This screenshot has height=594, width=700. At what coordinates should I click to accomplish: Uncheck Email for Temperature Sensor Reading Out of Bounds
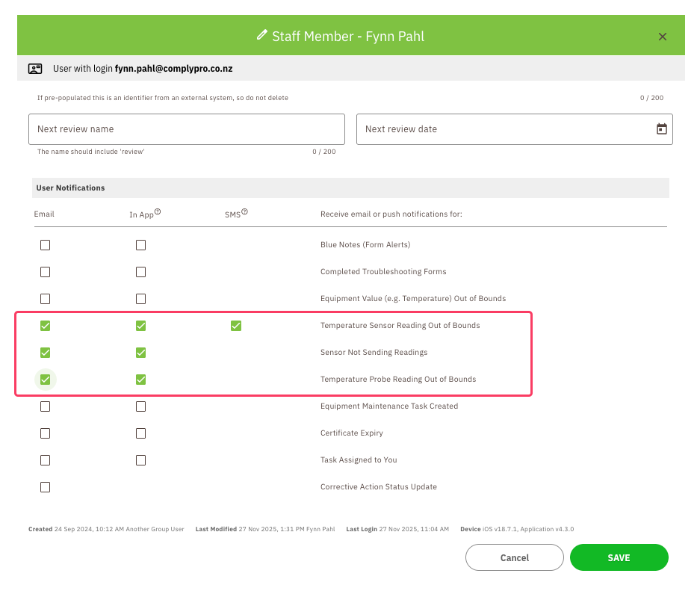[x=45, y=326]
